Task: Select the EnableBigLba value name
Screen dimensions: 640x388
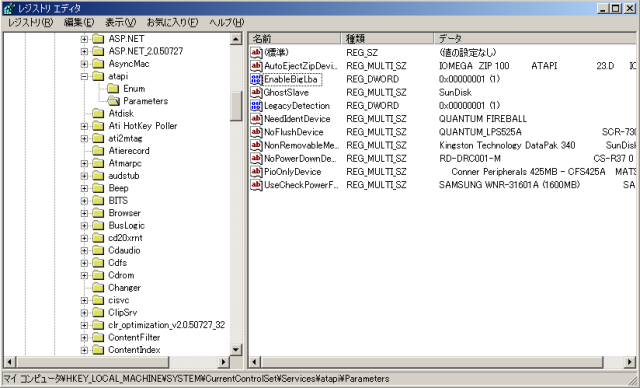Action: tap(291, 79)
